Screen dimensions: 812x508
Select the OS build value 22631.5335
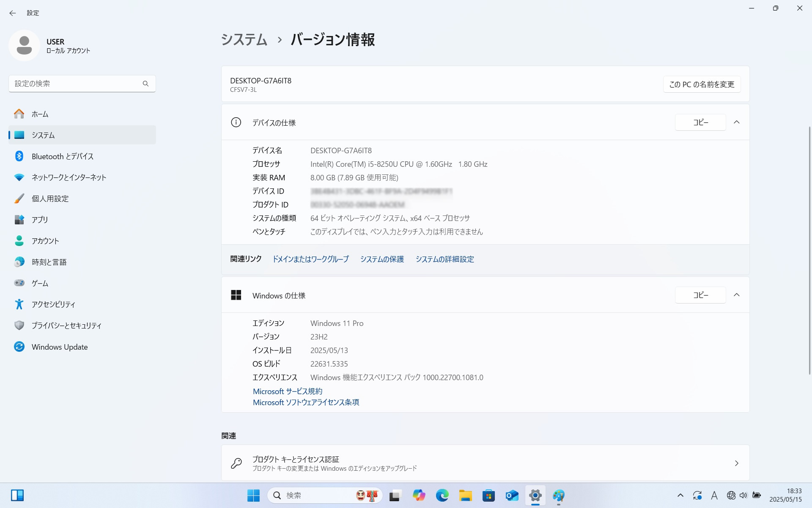tap(329, 364)
